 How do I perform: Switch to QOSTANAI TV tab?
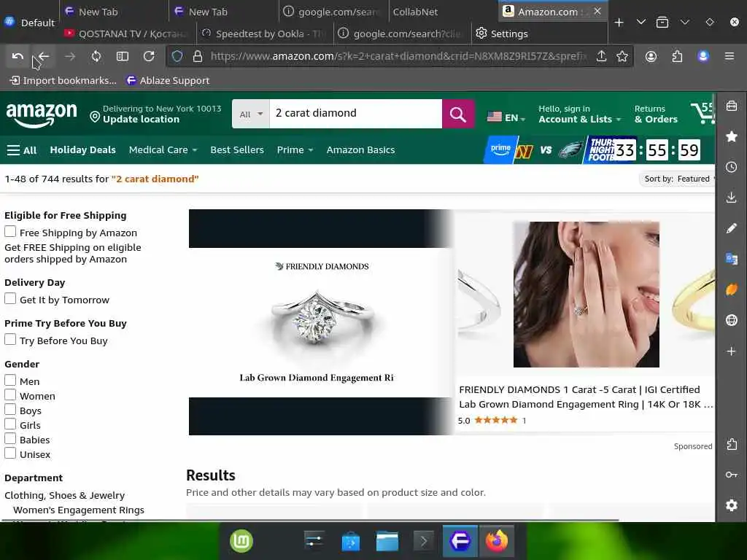127,34
